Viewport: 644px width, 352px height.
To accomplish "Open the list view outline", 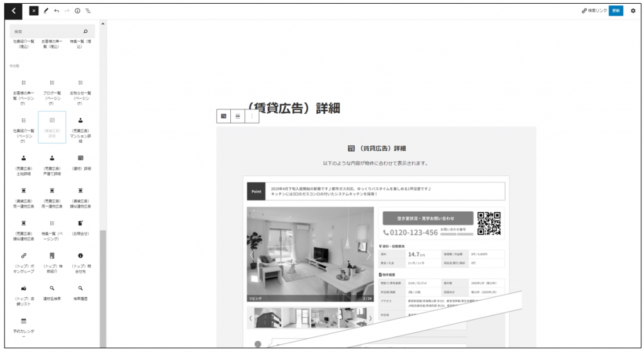I will (88, 11).
